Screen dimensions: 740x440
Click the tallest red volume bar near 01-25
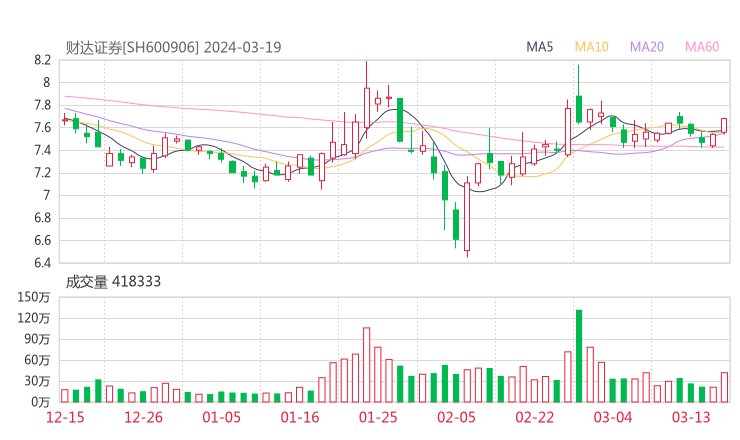pos(366,365)
